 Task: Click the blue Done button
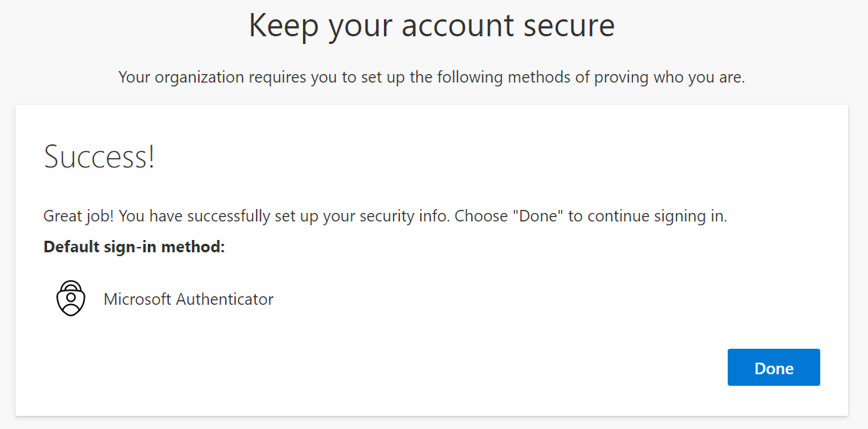[x=773, y=368]
